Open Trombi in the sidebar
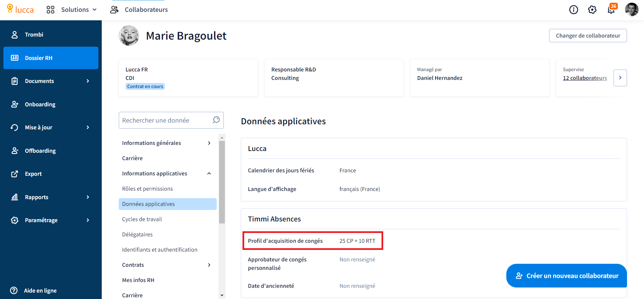The height and width of the screenshot is (299, 644). [51, 35]
